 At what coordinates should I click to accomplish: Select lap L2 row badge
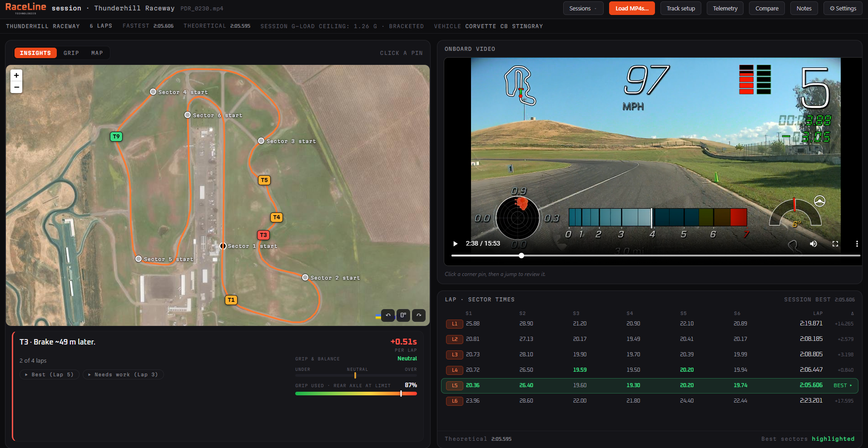tap(455, 339)
